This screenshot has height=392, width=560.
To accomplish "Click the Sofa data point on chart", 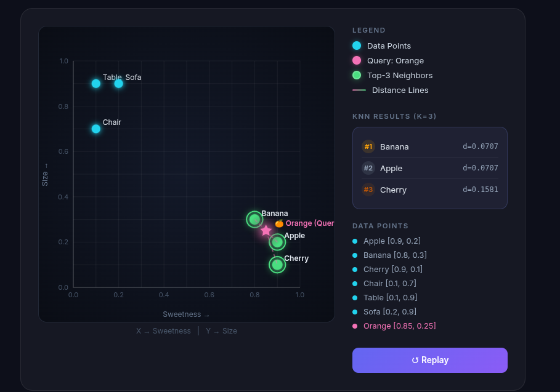I will tap(119, 84).
